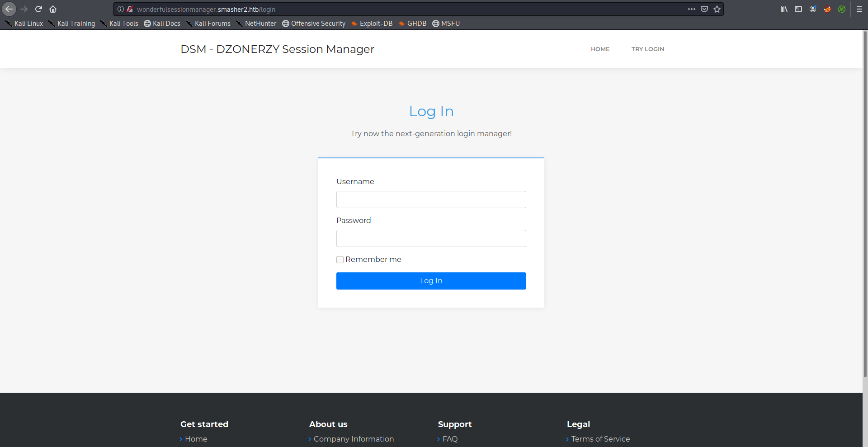The image size is (868, 447).
Task: Focus the Password input field
Action: pyautogui.click(x=431, y=238)
